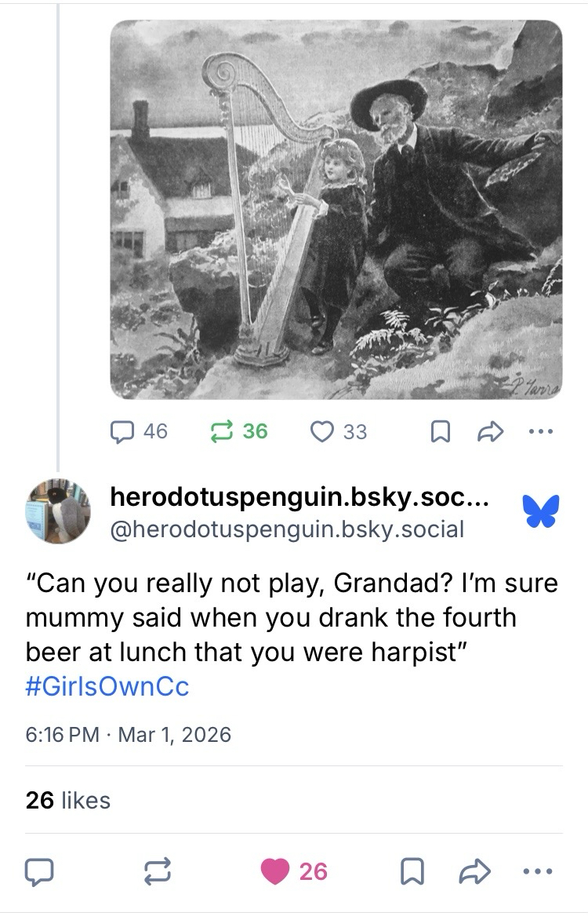Open the #GirlsOwnCc hashtag
588x916 pixels.
pos(107,686)
